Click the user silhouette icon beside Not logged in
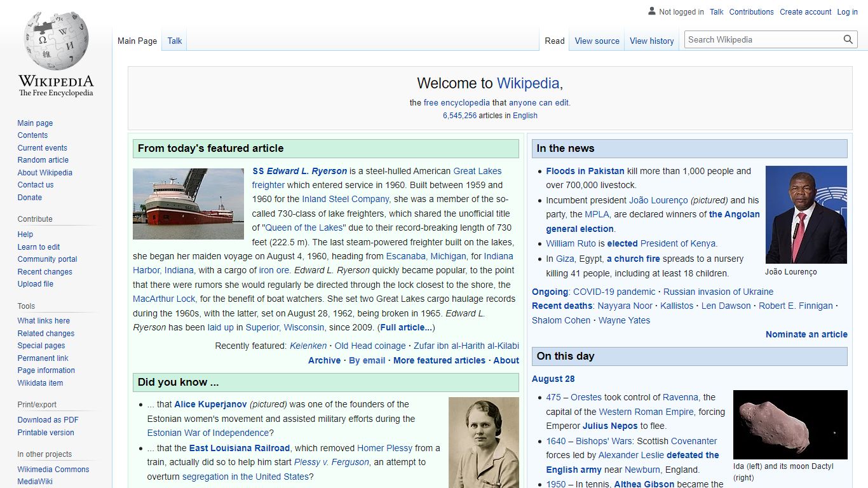Screen dimensions: 868x488 (651, 11)
